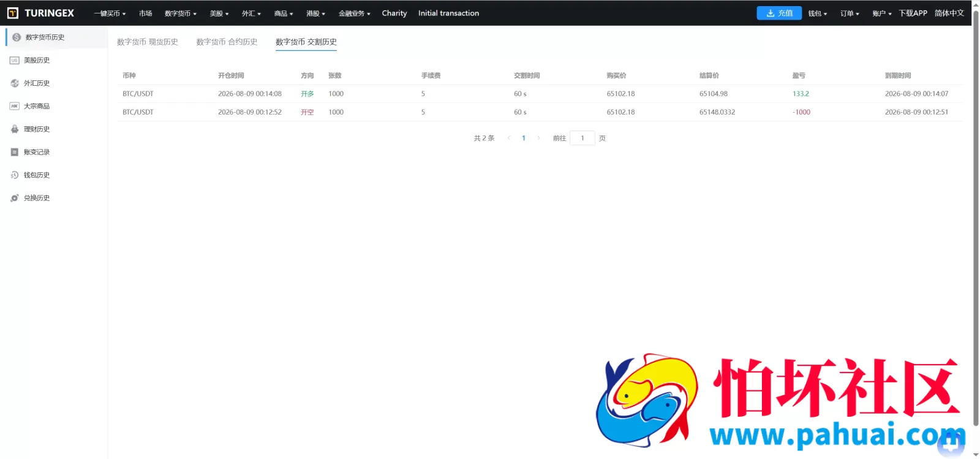Click the previous page arrow in pagination
The width and height of the screenshot is (980, 459).
click(x=509, y=138)
